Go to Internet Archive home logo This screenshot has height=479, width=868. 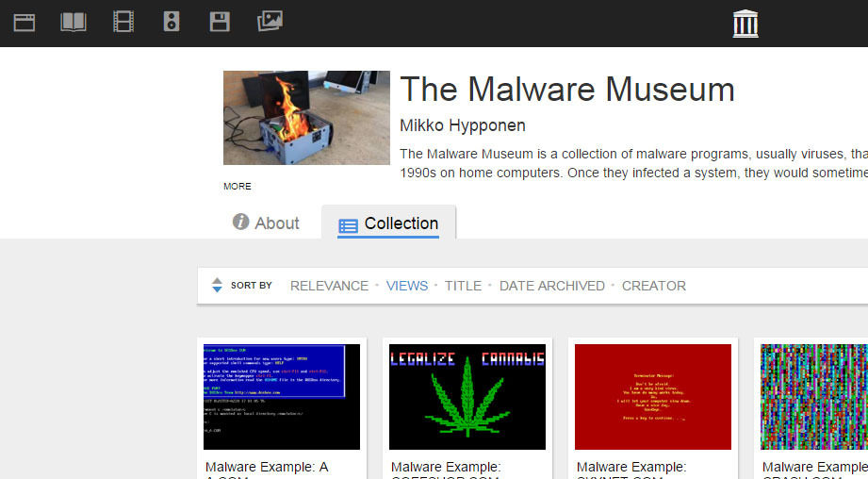[745, 24]
